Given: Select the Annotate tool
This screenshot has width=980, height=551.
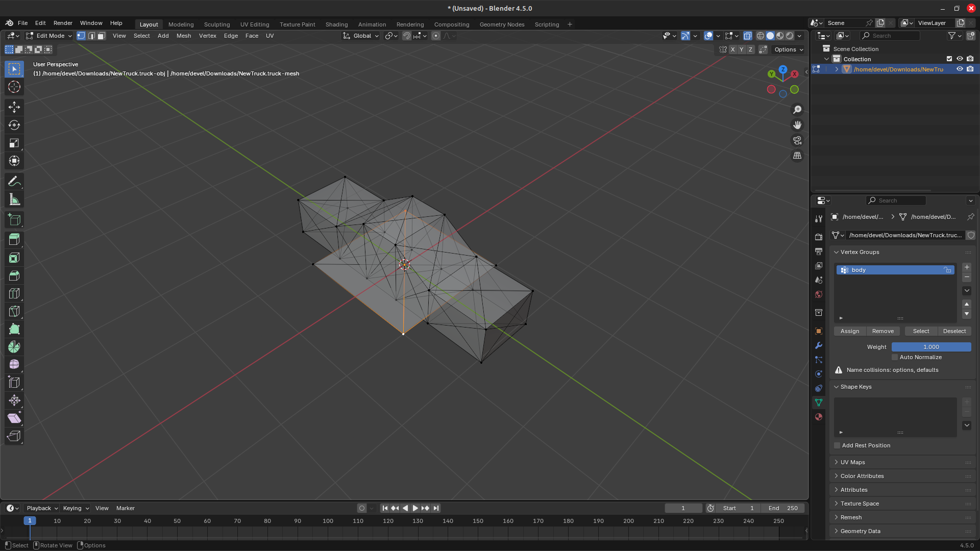Looking at the screenshot, I should (x=14, y=182).
